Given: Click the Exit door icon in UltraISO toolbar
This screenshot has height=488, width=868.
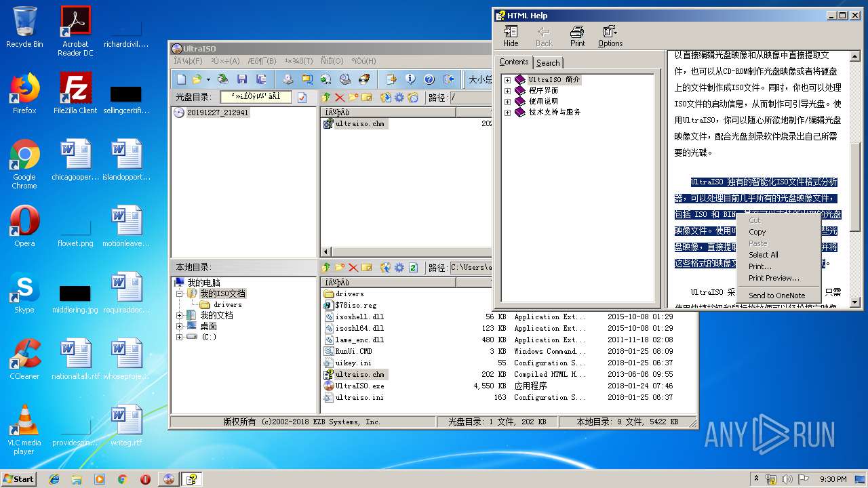Looking at the screenshot, I should [448, 79].
